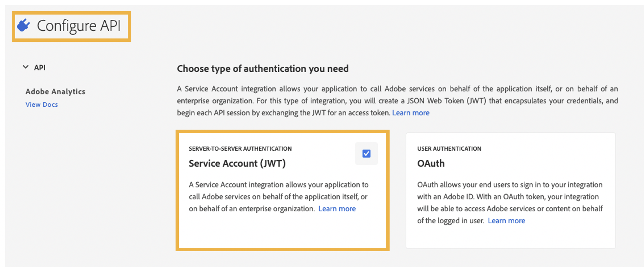Select the OAuth card title
Screen dimensions: 644x267
[431, 164]
